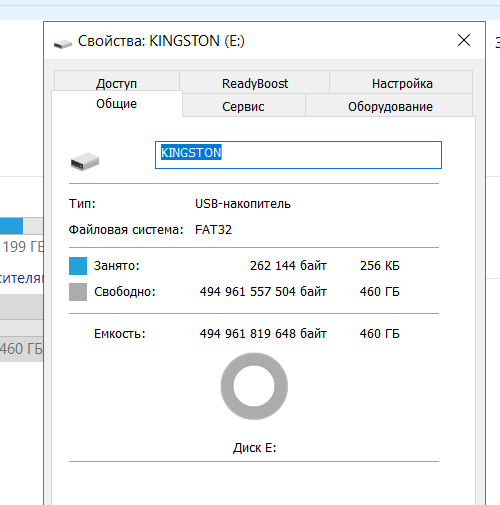The width and height of the screenshot is (500, 505).
Task: Click the drive icon in the title bar
Action: [x=63, y=44]
